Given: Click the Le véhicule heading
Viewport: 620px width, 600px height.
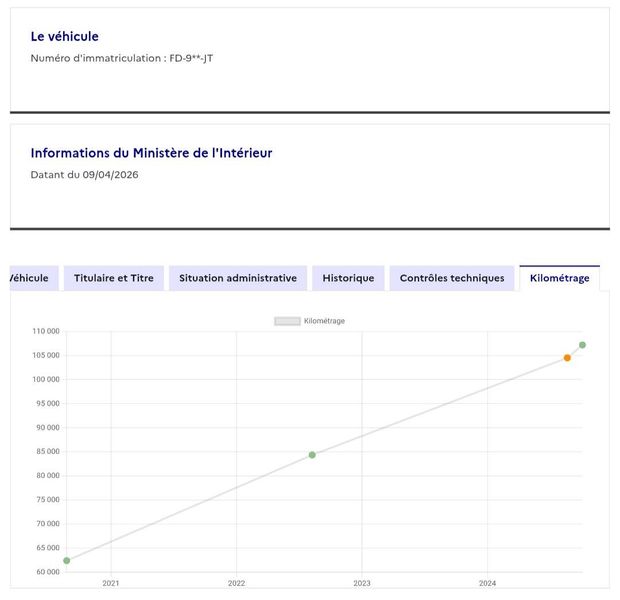Looking at the screenshot, I should click(x=64, y=36).
